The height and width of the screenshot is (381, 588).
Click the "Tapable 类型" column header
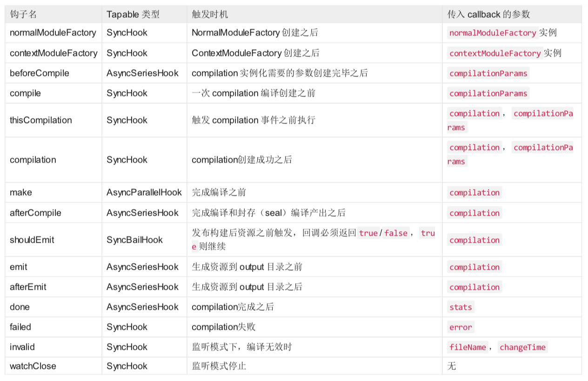[133, 14]
